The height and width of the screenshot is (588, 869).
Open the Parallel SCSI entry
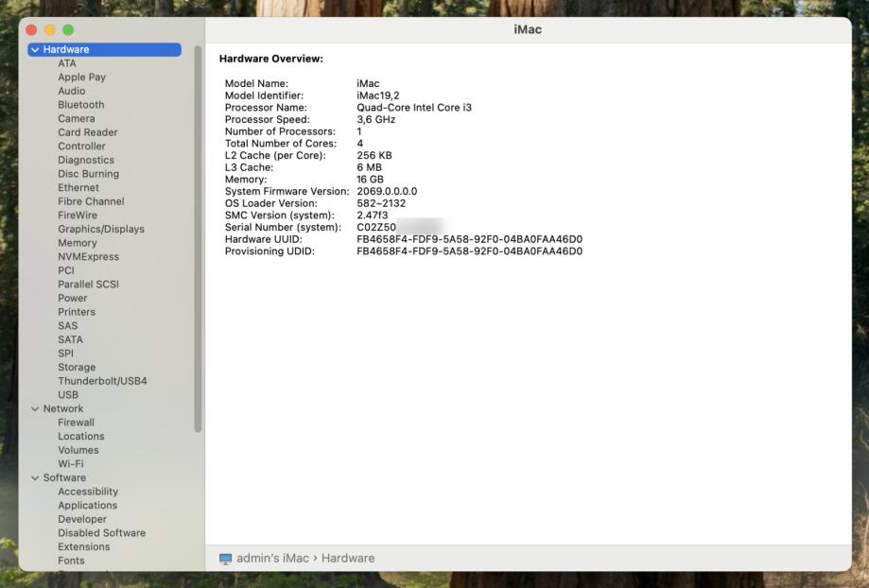pyautogui.click(x=88, y=285)
